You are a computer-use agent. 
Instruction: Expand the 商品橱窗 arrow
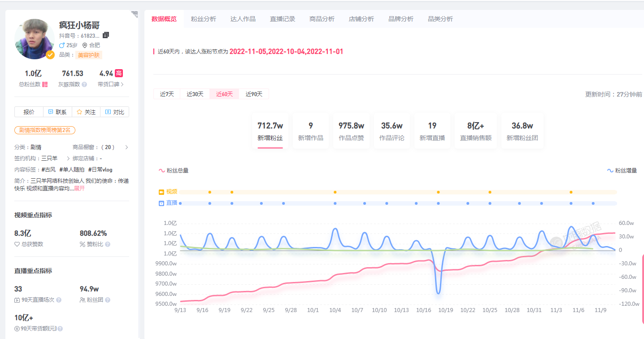[126, 147]
